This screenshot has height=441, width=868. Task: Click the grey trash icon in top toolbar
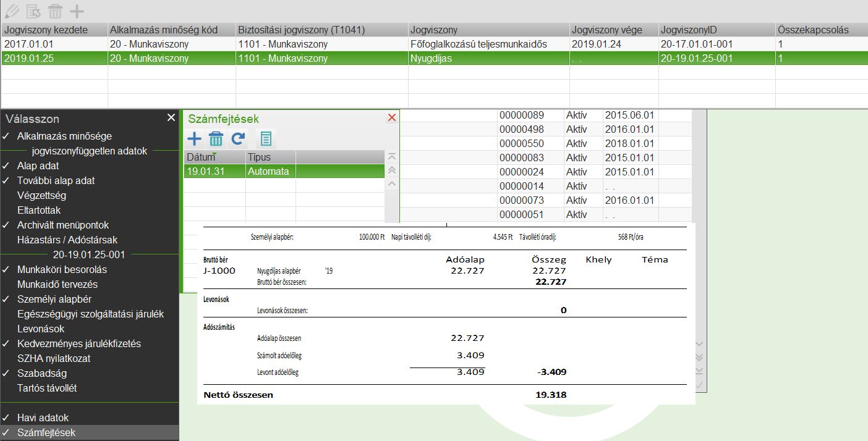pos(56,11)
